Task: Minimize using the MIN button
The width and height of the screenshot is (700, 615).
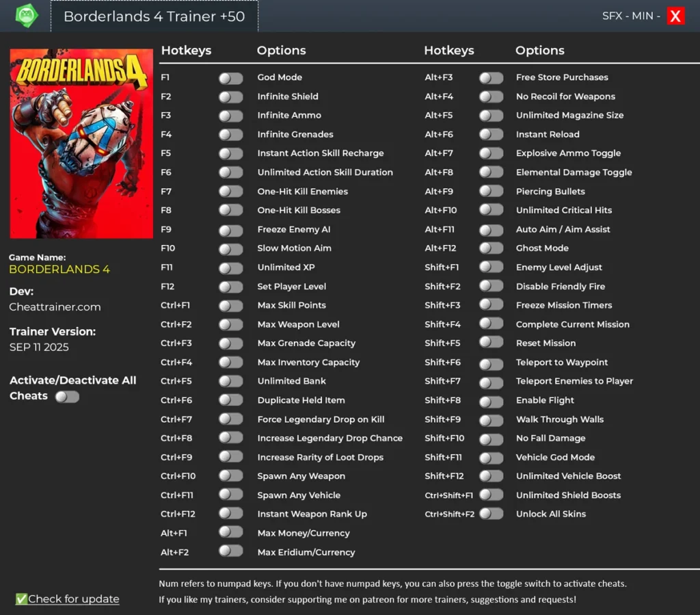Action: (643, 16)
